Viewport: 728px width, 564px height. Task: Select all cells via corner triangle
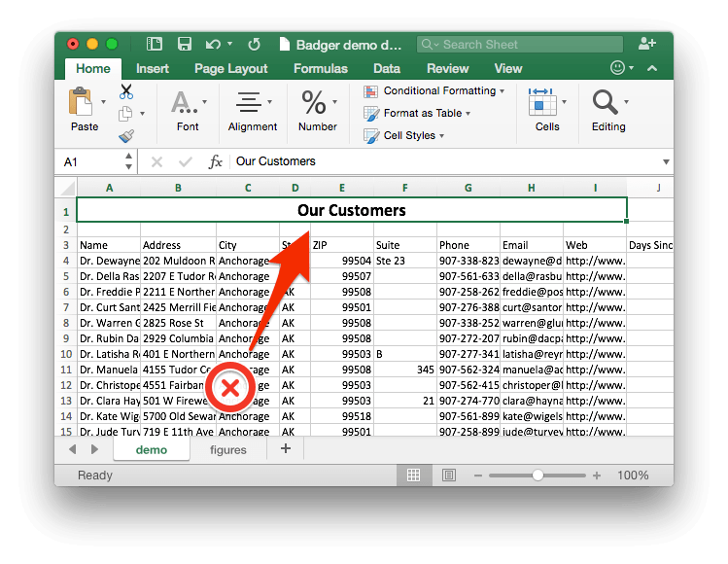point(67,188)
